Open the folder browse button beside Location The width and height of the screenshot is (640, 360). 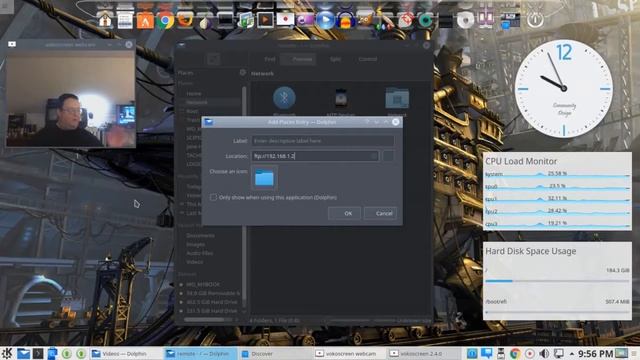[388, 156]
